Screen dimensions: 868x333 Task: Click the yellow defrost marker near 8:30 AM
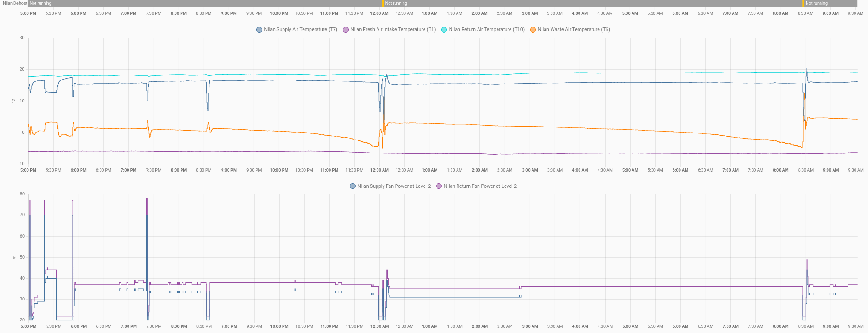[803, 3]
